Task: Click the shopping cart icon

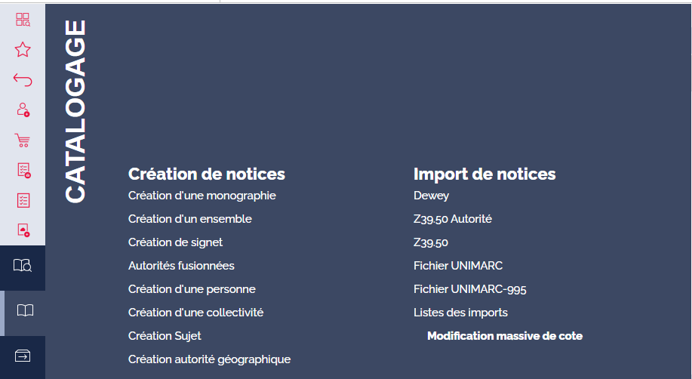Action: pos(23,140)
